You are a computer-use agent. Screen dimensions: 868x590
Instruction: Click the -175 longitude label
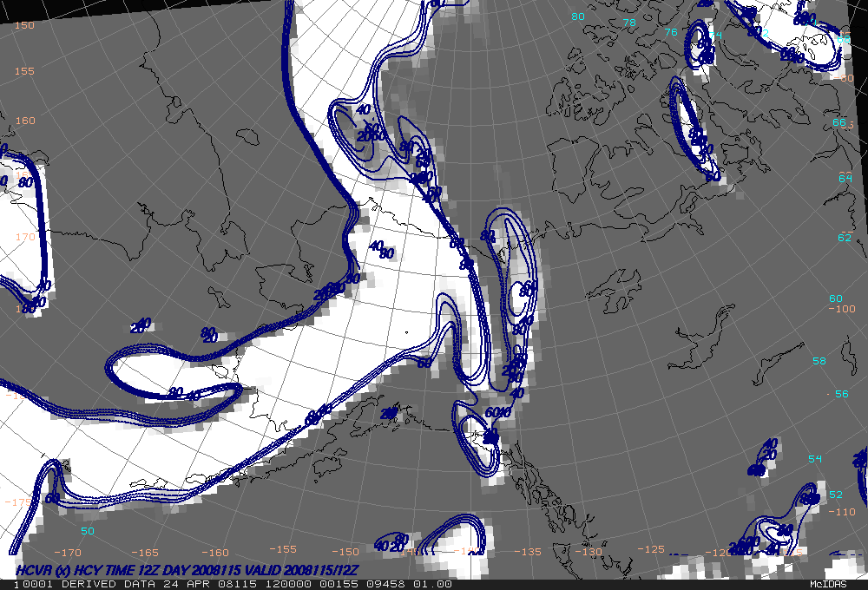18,502
